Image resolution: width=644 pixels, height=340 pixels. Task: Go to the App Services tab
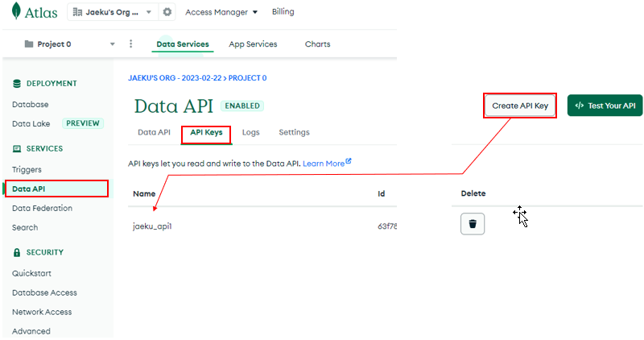[253, 44]
